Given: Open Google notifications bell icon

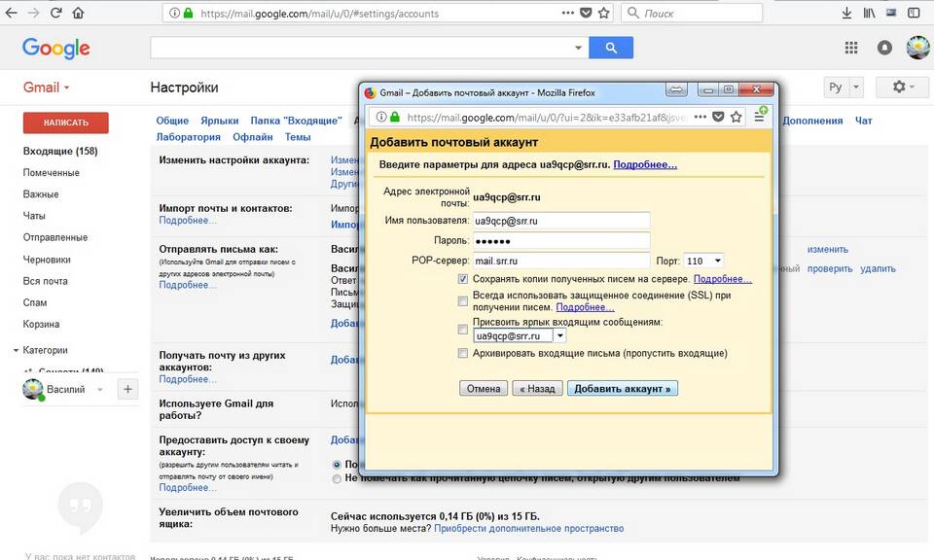Looking at the screenshot, I should (x=884, y=48).
